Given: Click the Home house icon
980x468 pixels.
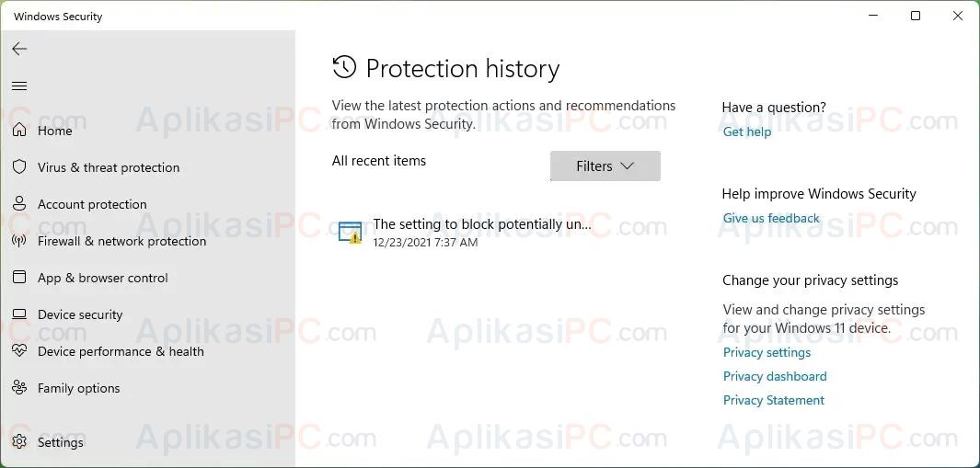Looking at the screenshot, I should point(19,131).
